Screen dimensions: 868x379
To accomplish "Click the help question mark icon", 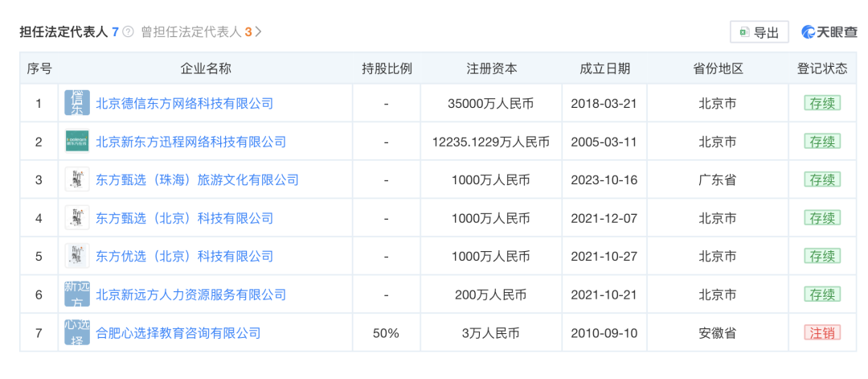I will coord(128,32).
